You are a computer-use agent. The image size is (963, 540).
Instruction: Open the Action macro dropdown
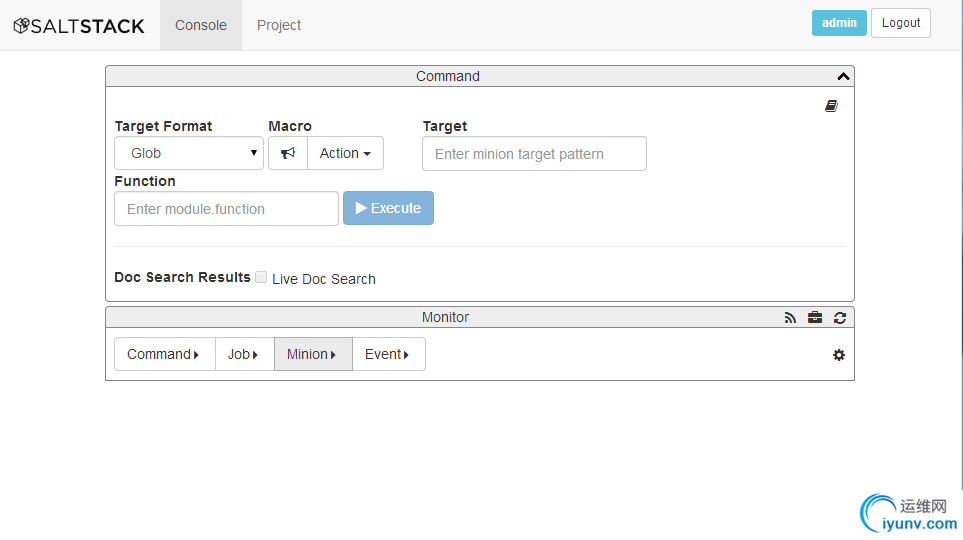coord(345,153)
